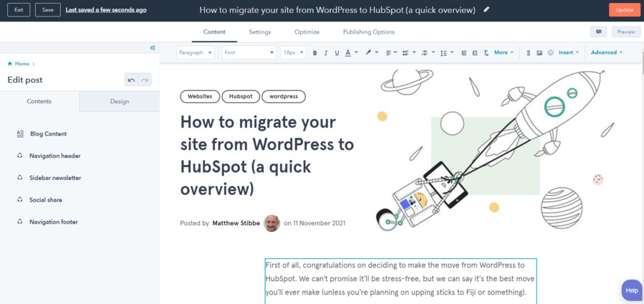Click the Sidebar newsletter module icon
Viewport: 644px width, 304px height.
[20, 178]
